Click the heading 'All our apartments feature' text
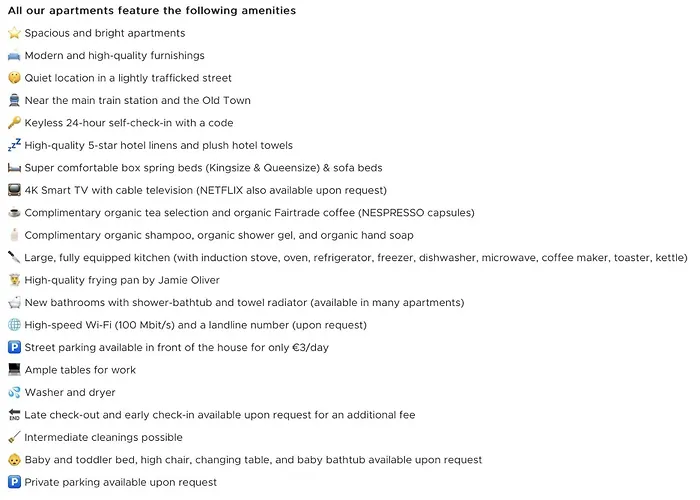 click(152, 11)
